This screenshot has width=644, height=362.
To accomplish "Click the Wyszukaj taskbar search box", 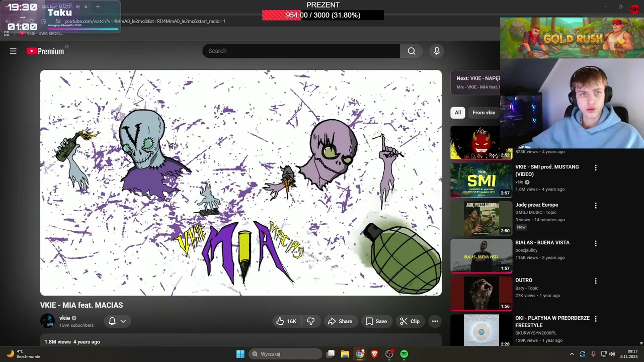I will coord(285,354).
